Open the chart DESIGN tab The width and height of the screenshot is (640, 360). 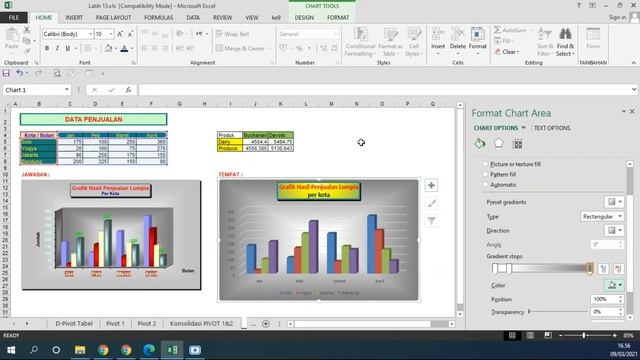[x=304, y=18]
